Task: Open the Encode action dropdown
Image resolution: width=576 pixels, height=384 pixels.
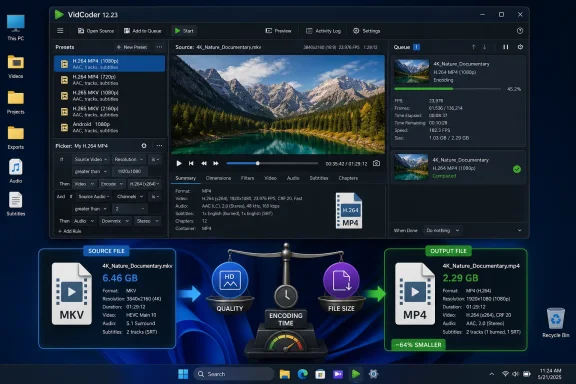Action: click(x=112, y=184)
